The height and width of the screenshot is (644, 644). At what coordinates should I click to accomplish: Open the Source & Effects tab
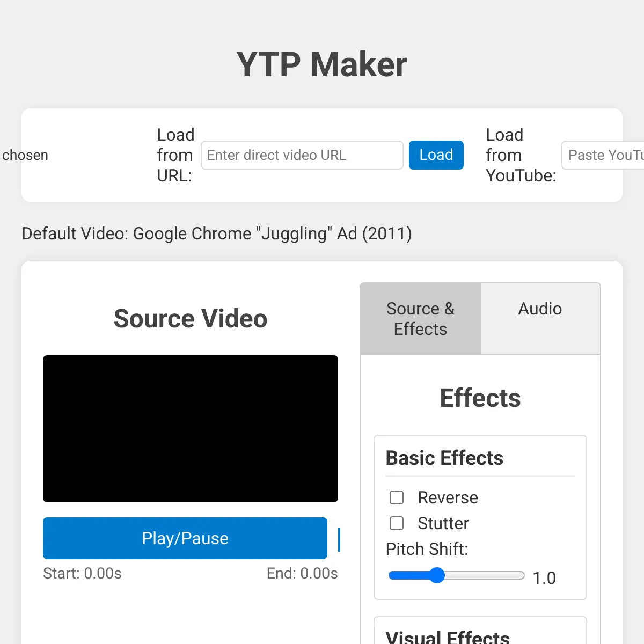[420, 319]
